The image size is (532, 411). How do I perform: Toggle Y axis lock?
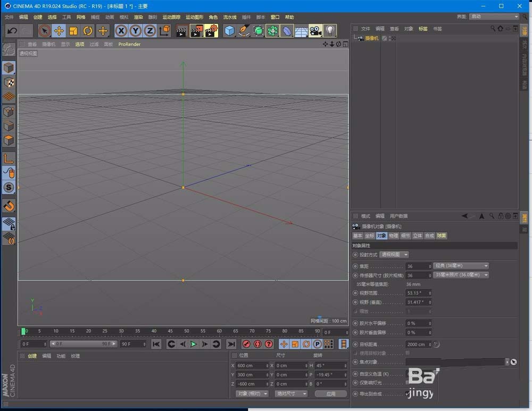point(136,31)
